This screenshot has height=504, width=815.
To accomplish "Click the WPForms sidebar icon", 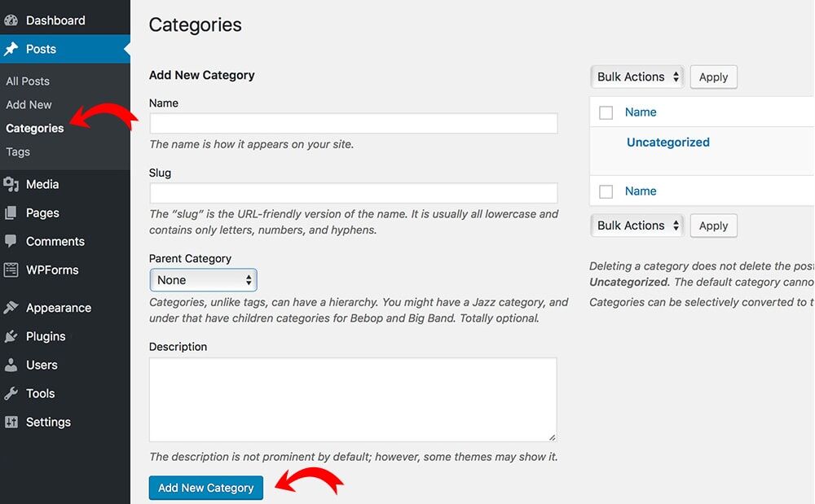I will (x=11, y=270).
